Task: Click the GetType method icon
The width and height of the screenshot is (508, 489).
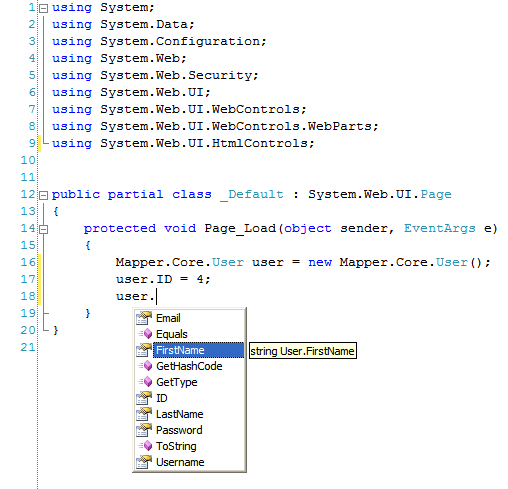Action: click(145, 382)
